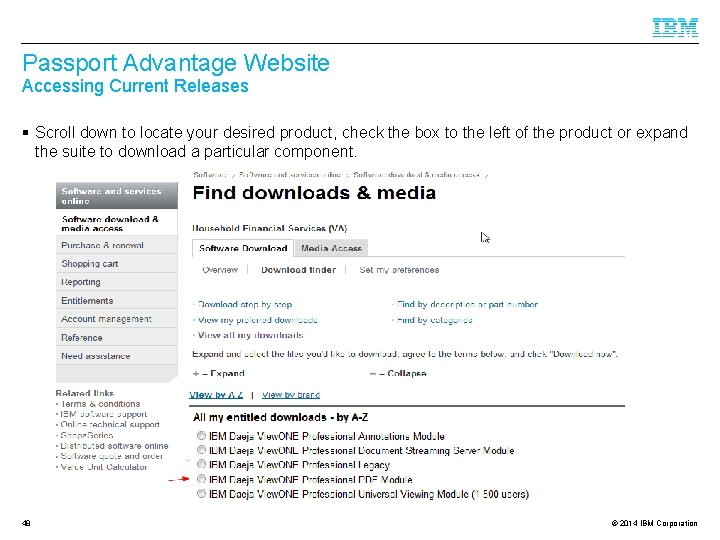The width and height of the screenshot is (720, 540).
Task: Click the plus Expand legend icon
Action: click(196, 373)
